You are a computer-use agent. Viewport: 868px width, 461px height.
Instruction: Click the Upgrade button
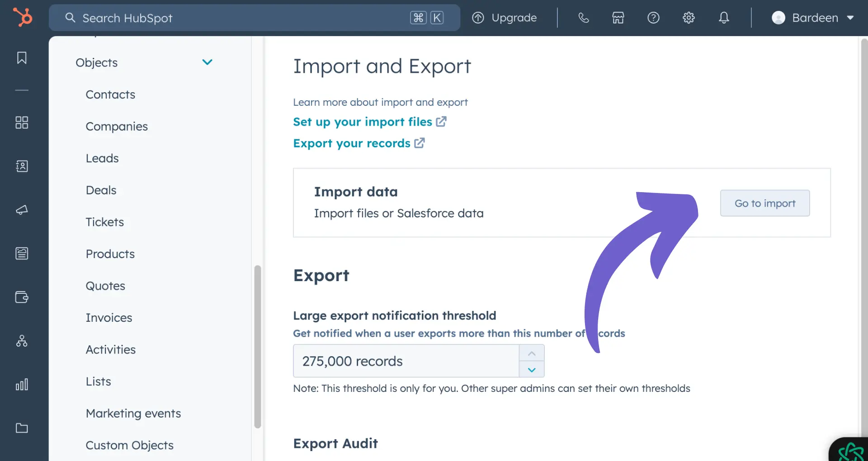click(x=504, y=18)
